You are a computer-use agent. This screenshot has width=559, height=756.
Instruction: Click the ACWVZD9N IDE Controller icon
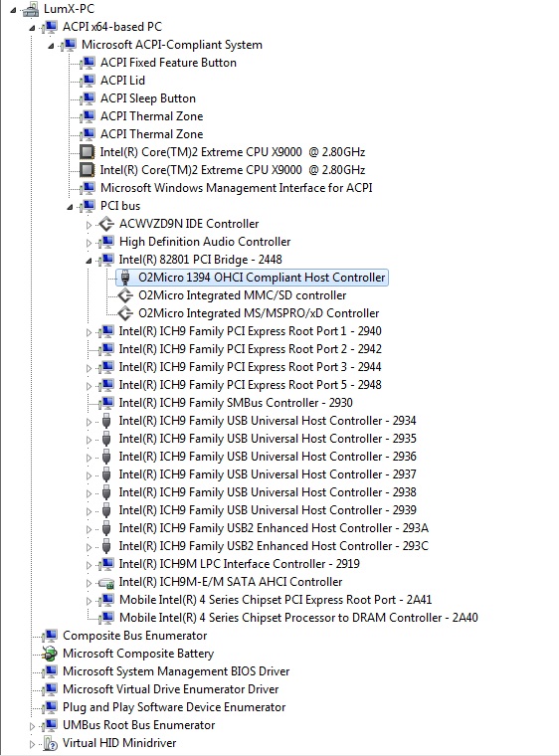coord(106,224)
